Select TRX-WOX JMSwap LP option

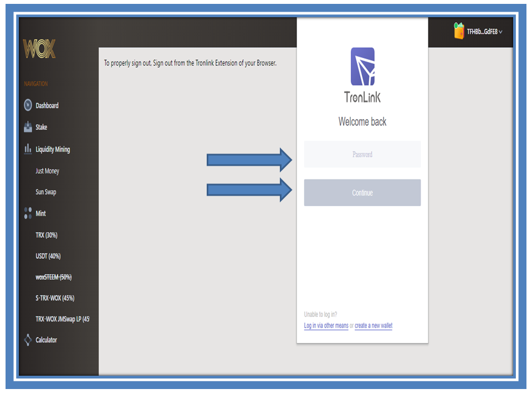coord(63,319)
